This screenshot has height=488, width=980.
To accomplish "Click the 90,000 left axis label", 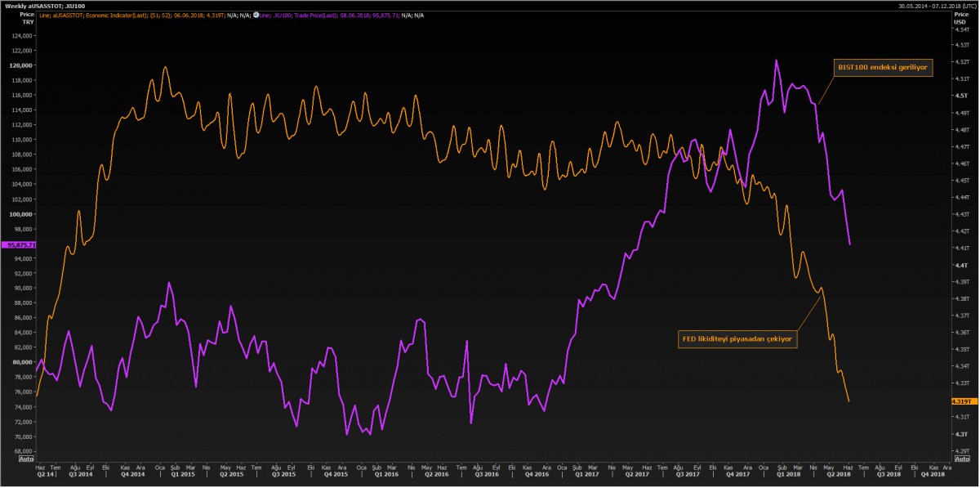I will [x=22, y=289].
